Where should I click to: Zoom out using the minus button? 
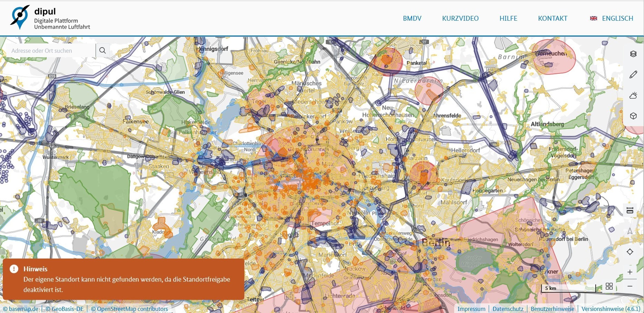[x=630, y=286]
